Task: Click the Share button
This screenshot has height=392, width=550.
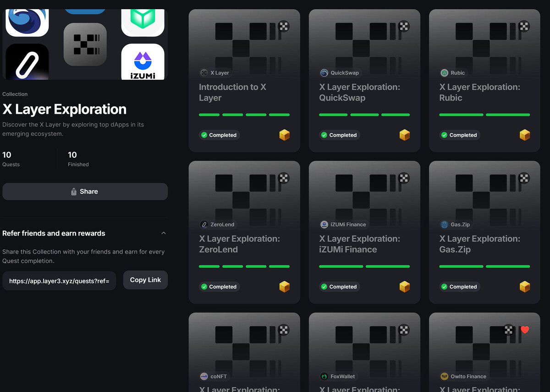Action: tap(85, 192)
